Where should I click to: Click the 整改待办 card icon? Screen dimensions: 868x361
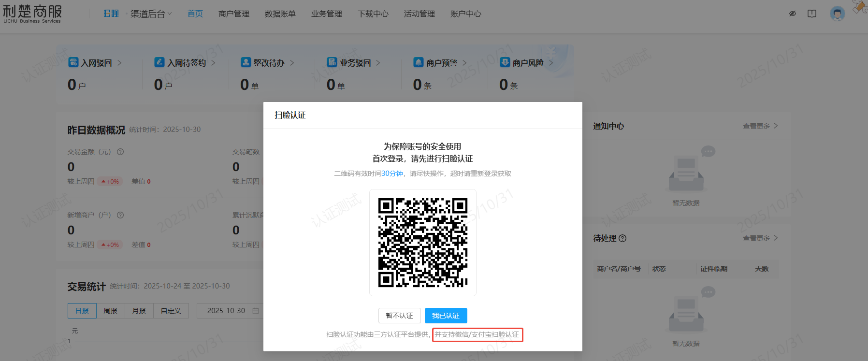[246, 62]
